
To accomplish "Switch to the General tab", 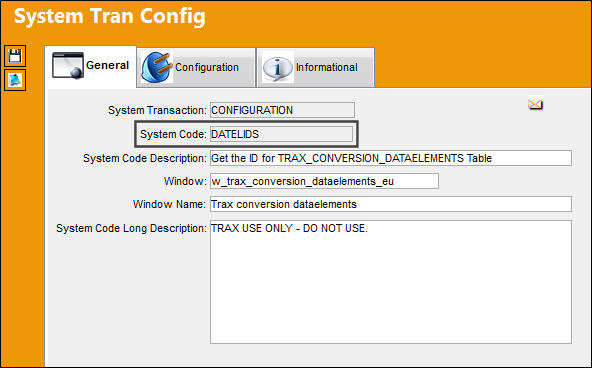I will tap(91, 66).
